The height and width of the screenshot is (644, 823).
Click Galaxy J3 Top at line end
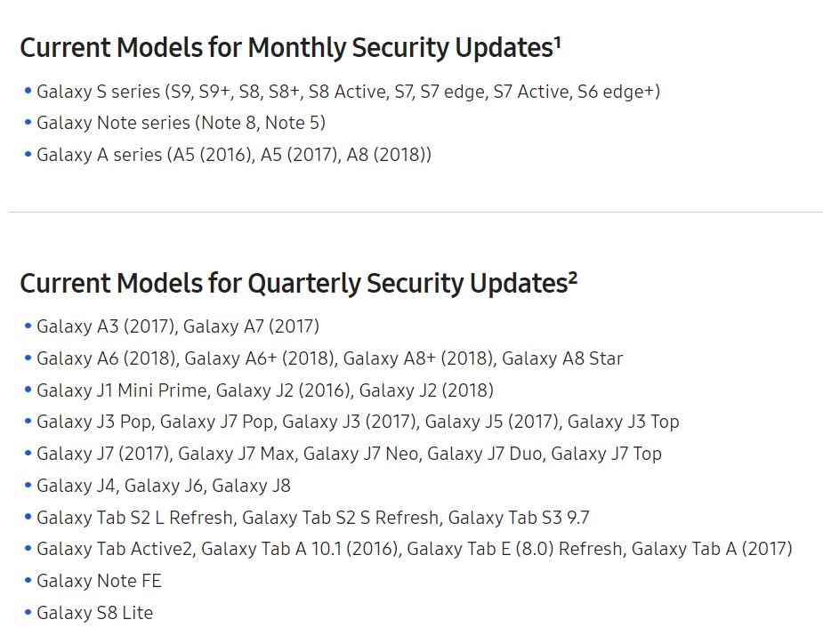click(x=623, y=422)
